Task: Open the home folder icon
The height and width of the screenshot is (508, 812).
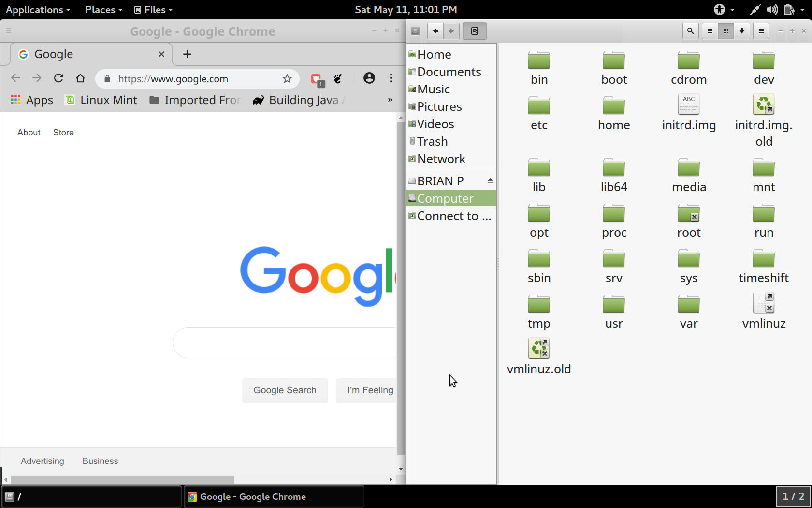Action: pyautogui.click(x=614, y=106)
